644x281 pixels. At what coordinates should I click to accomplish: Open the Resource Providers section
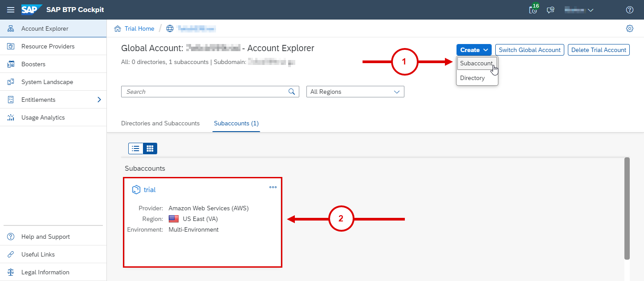tap(47, 46)
